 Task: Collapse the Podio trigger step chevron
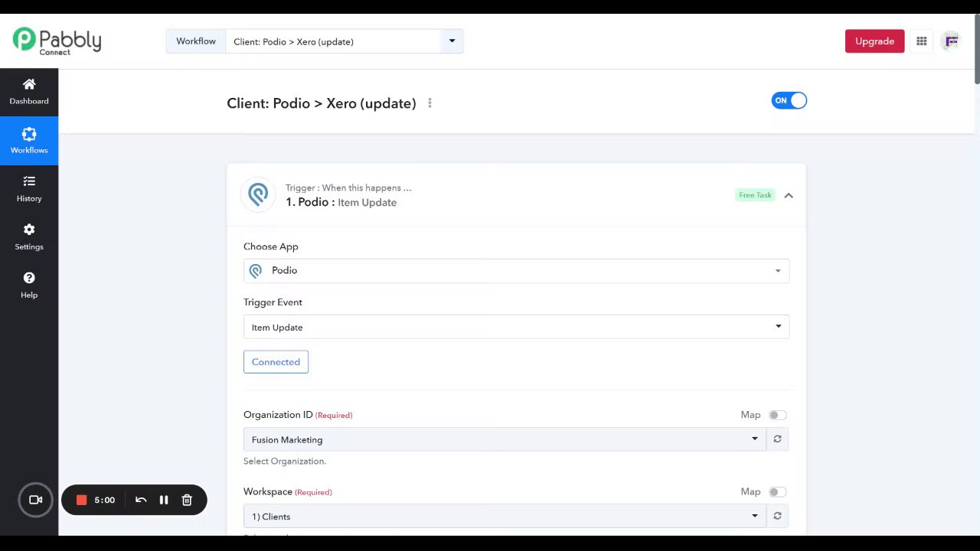789,195
